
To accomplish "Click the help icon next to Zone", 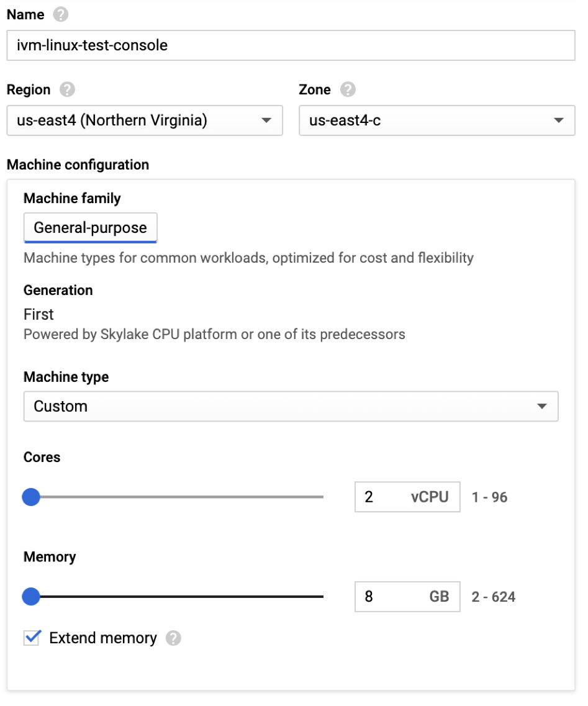I will coord(348,89).
